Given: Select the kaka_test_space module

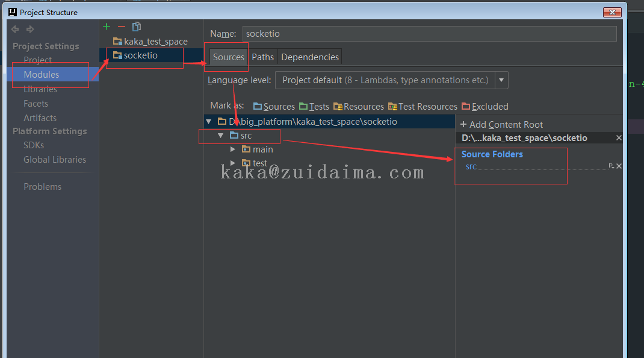Looking at the screenshot, I should (x=150, y=42).
